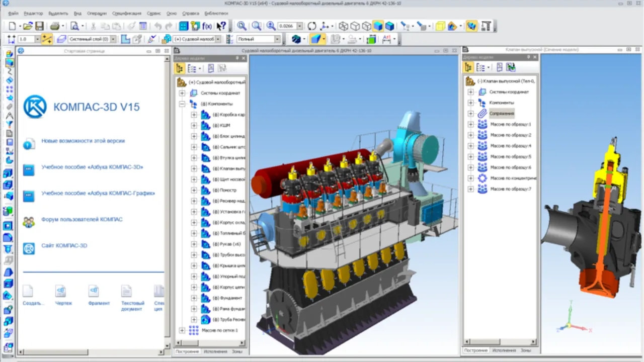This screenshot has height=362, width=644.
Task: Expand Сопряжения node in valve tree
Action: (x=470, y=114)
